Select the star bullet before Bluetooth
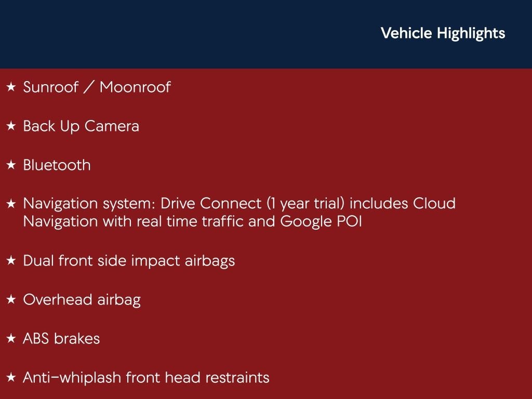Viewport: 532px width, 399px height. coord(11,165)
